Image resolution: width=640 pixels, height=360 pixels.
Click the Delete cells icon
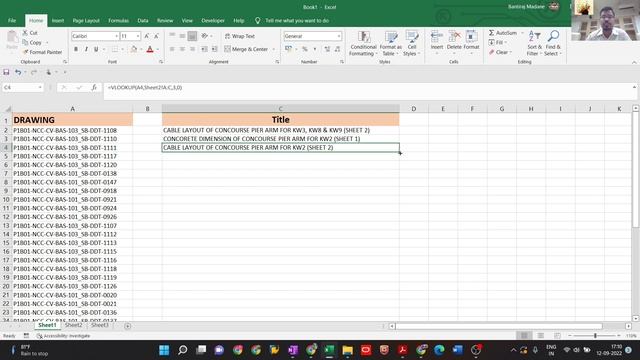[454, 37]
